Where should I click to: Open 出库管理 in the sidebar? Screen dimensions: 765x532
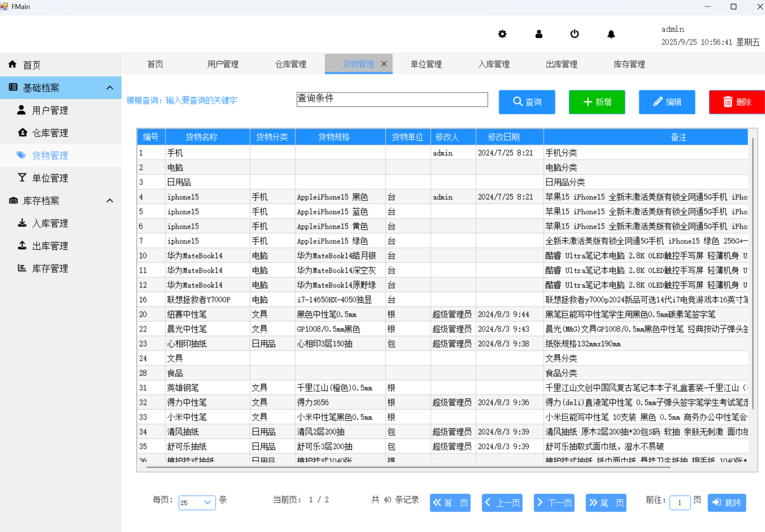click(50, 246)
